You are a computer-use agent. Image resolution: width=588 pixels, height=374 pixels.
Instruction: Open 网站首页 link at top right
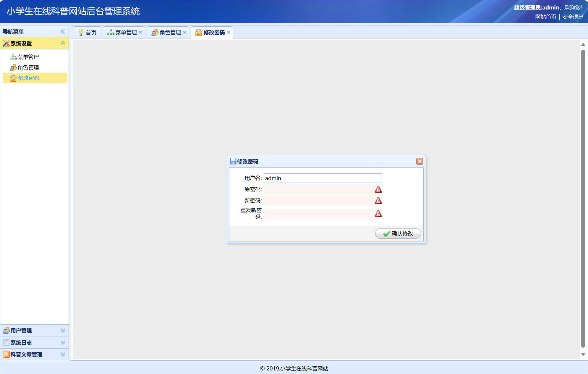545,17
